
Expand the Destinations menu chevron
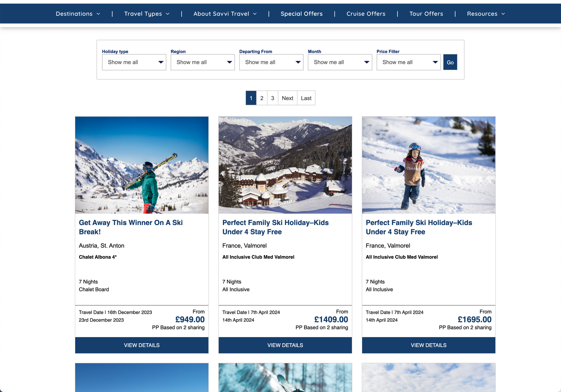click(x=98, y=14)
